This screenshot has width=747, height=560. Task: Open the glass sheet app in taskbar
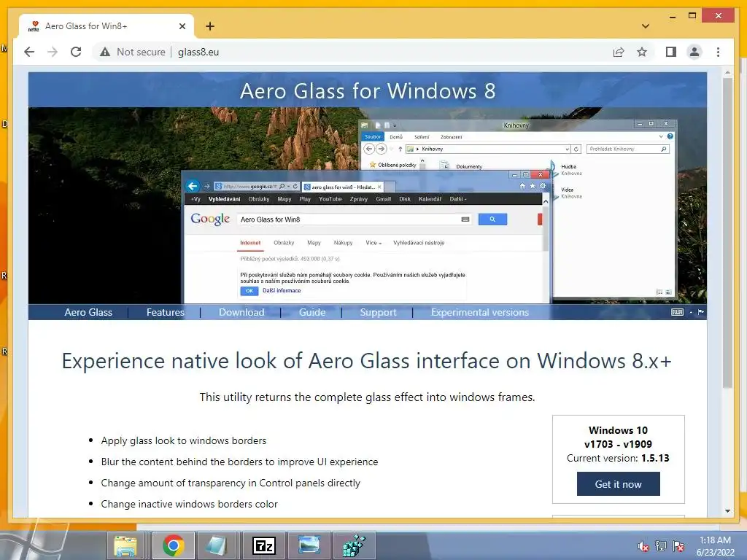coord(216,545)
